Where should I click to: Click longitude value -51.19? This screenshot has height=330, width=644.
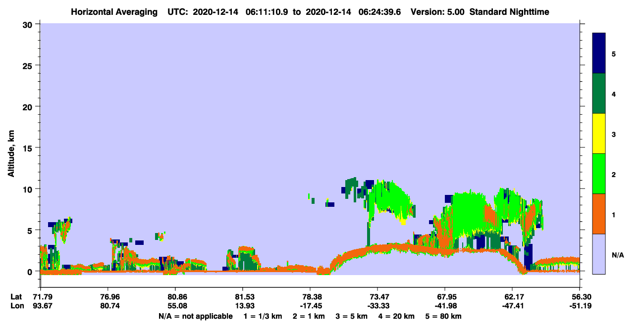point(580,306)
